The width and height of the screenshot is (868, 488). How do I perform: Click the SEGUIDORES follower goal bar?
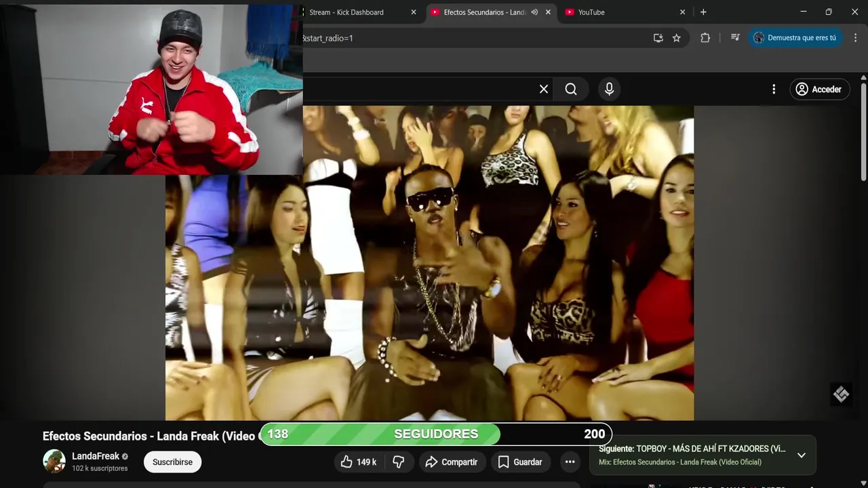pyautogui.click(x=436, y=434)
